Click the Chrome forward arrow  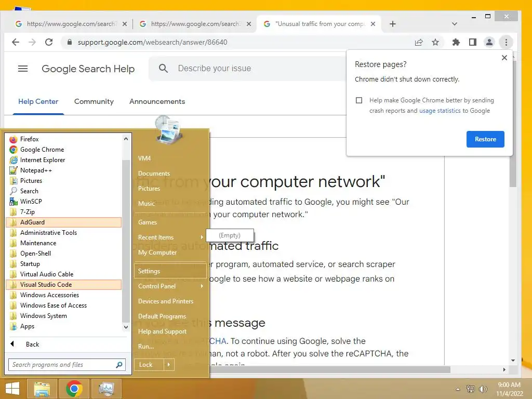click(x=32, y=42)
